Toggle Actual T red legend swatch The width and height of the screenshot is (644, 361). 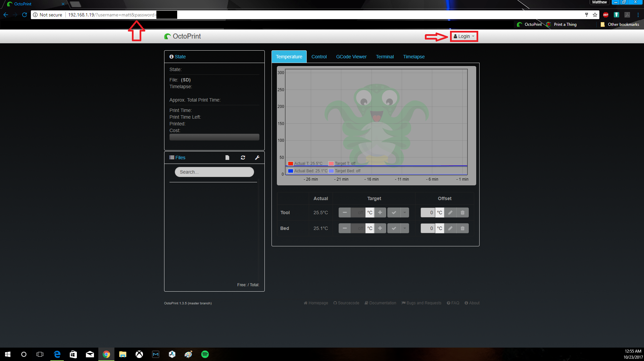tap(291, 164)
